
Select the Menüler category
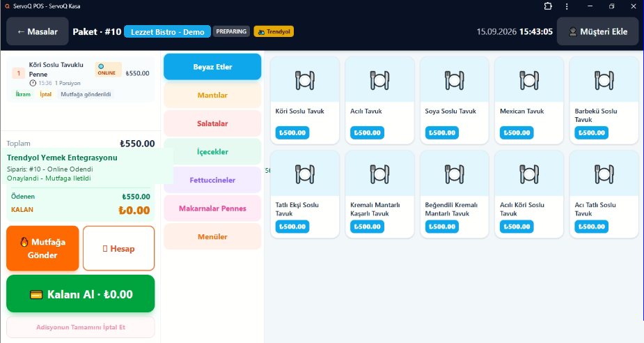click(x=212, y=236)
